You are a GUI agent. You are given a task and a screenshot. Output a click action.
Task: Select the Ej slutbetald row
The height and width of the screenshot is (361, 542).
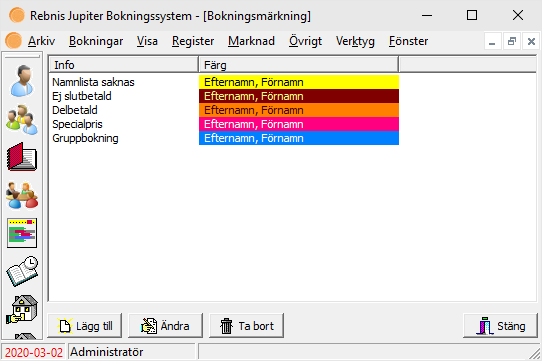[224, 96]
